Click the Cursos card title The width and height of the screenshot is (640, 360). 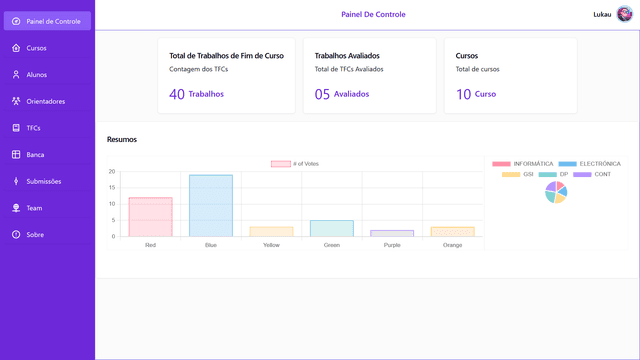467,56
